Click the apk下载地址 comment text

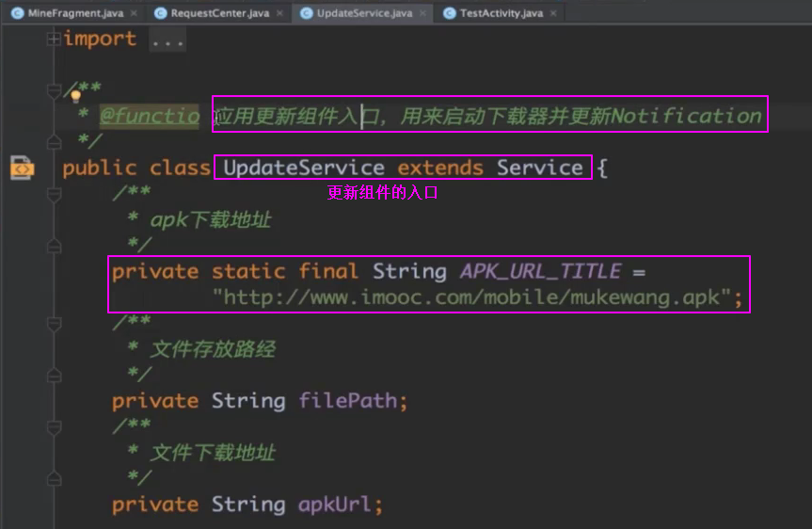pyautogui.click(x=211, y=219)
